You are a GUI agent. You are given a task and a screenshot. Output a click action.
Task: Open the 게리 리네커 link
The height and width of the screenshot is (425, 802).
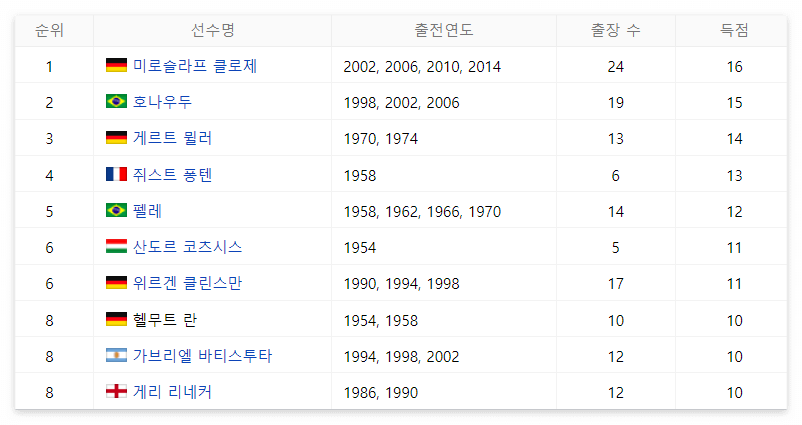pos(172,392)
